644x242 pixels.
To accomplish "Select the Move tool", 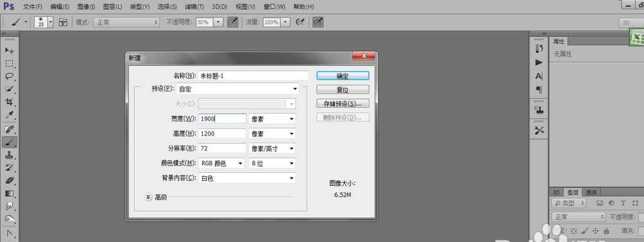I will click(x=10, y=50).
